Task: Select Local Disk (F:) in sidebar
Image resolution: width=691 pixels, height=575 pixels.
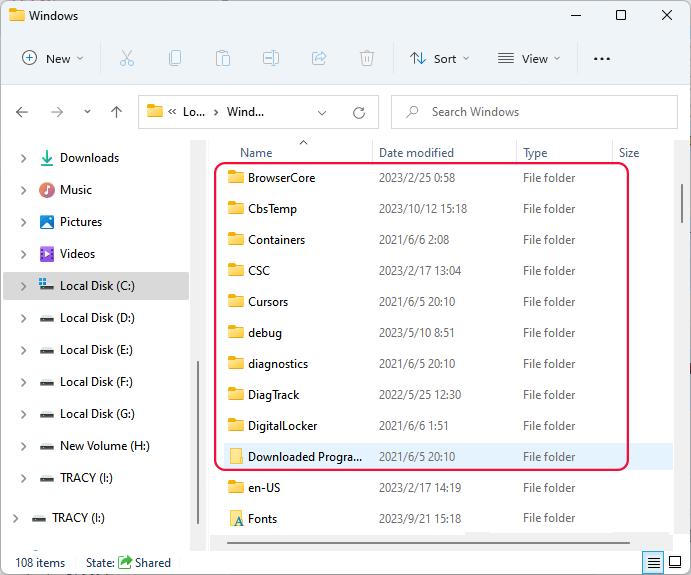Action: point(96,382)
